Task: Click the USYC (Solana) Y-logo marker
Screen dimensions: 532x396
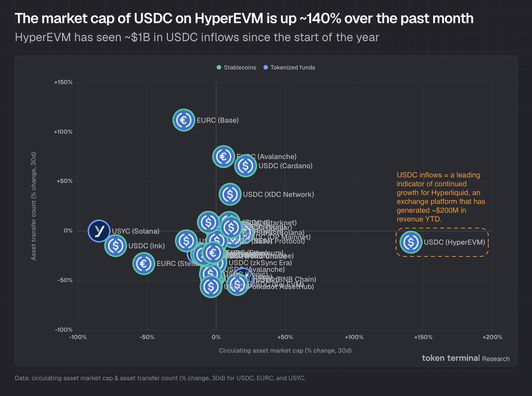Action: (x=99, y=231)
